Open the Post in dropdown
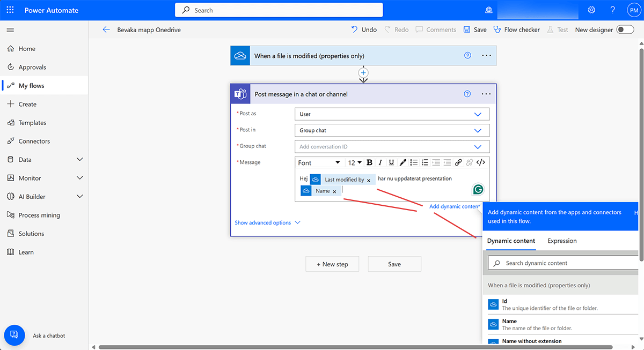 pos(392,130)
